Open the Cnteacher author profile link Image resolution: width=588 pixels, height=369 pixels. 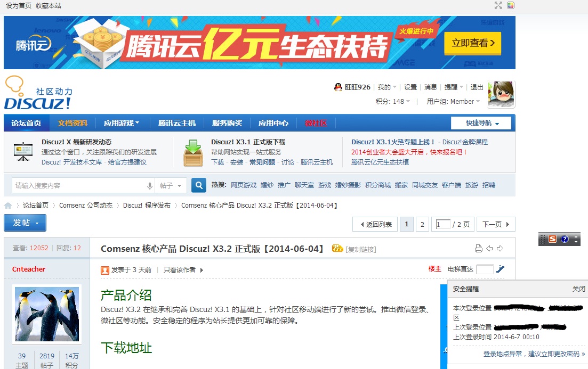coord(28,269)
